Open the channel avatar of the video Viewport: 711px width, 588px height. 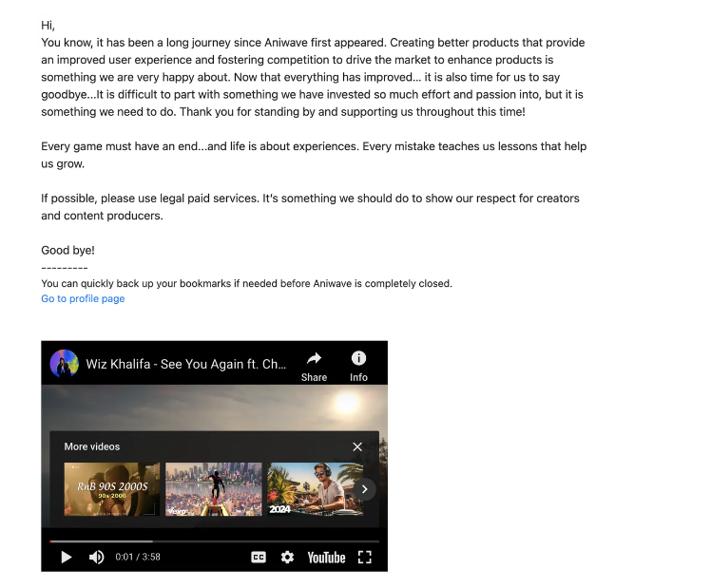[x=64, y=363]
